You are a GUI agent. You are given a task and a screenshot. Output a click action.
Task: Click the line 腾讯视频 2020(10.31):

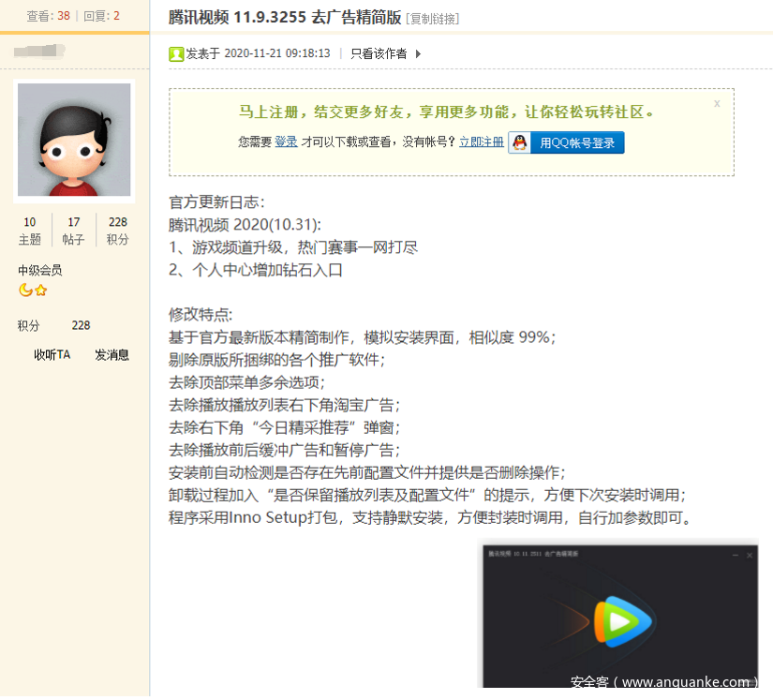pos(245,225)
